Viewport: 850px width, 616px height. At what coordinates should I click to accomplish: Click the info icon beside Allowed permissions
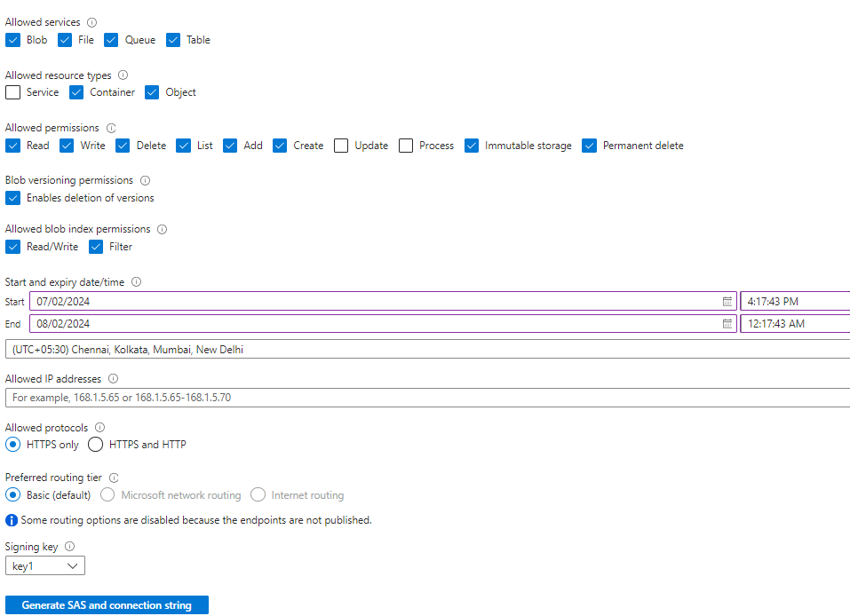(x=112, y=127)
